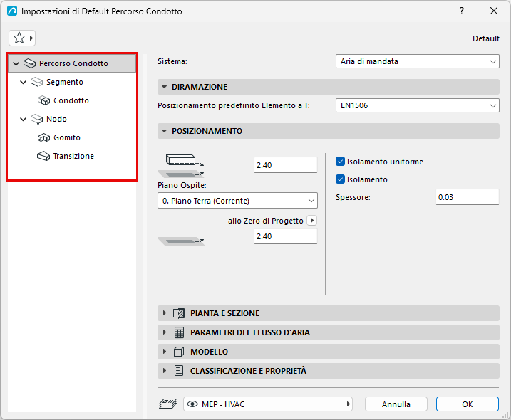Click the Gomito elbow icon

pyautogui.click(x=43, y=137)
